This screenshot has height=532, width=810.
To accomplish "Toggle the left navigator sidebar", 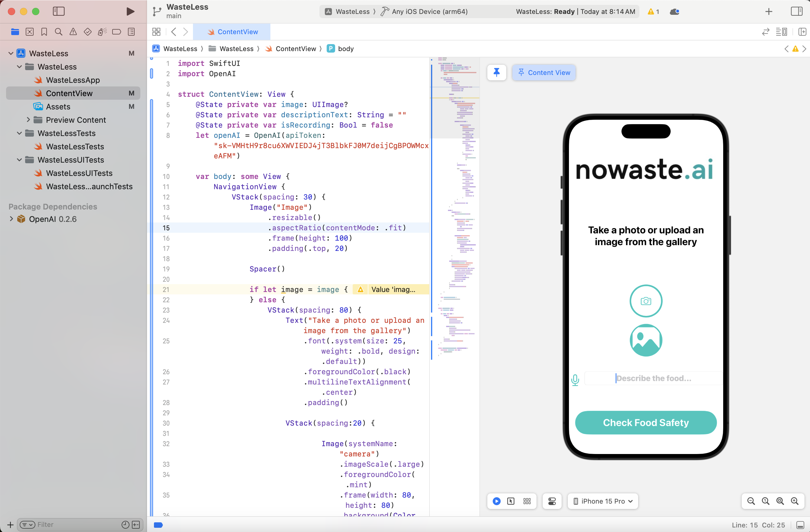I will (59, 11).
